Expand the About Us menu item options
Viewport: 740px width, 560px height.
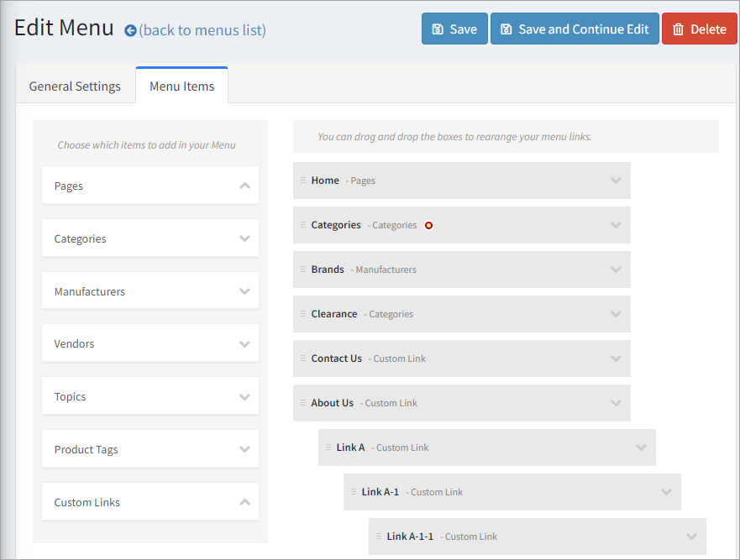(616, 403)
